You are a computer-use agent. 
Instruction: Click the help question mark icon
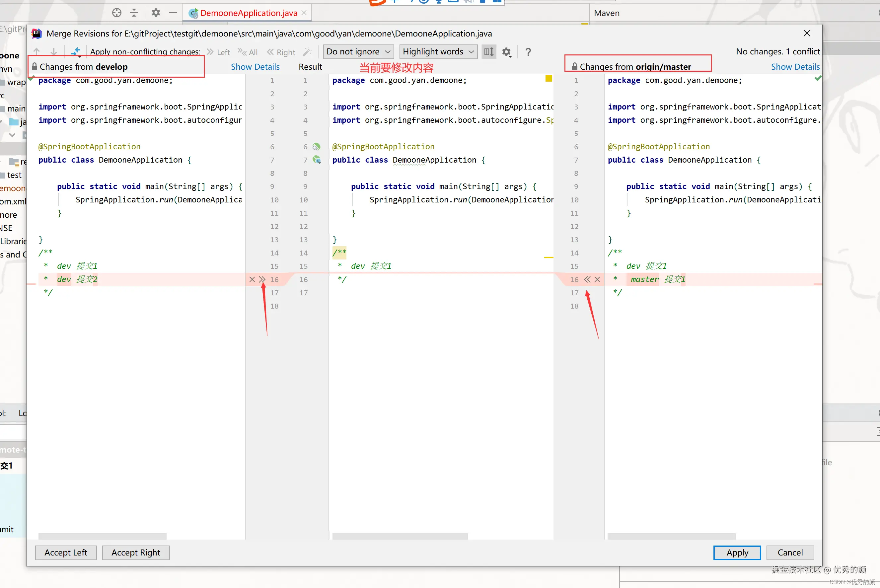(x=528, y=52)
